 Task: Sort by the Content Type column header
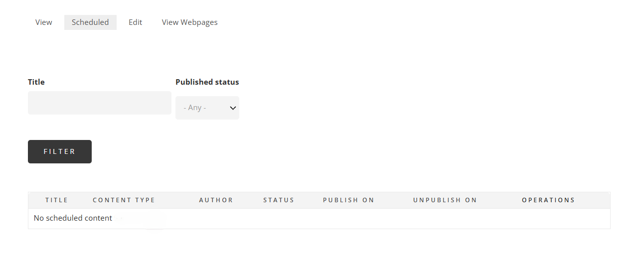124,200
